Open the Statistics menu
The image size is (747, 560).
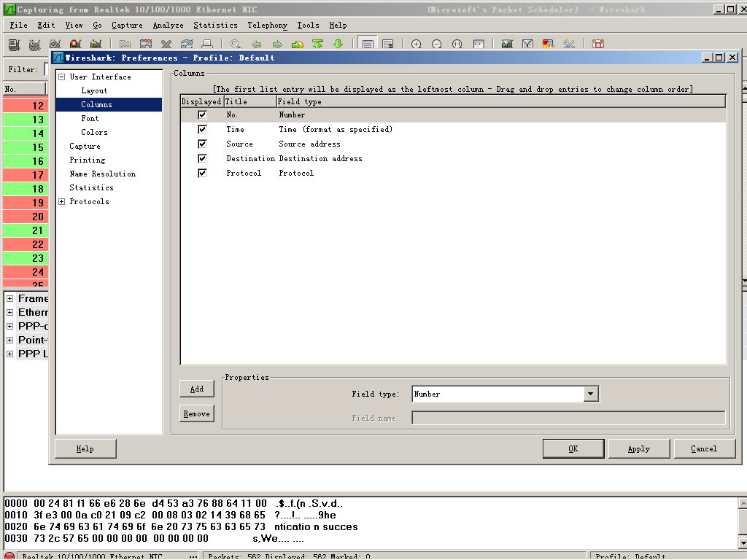(x=215, y=26)
